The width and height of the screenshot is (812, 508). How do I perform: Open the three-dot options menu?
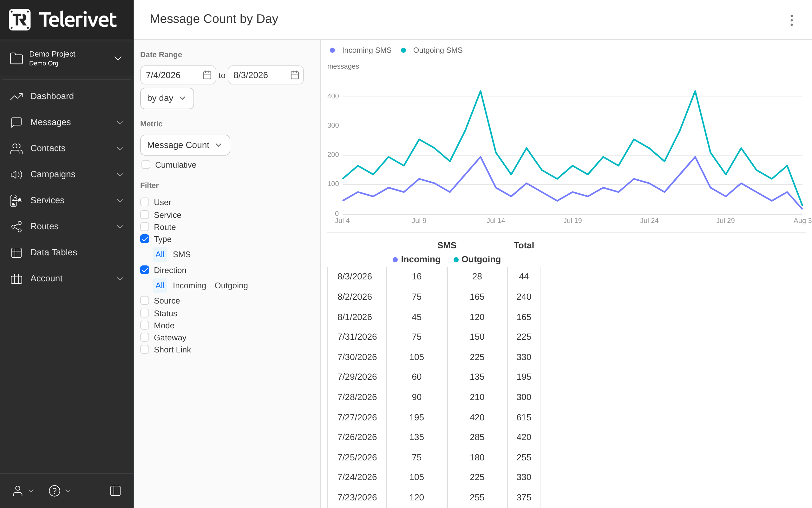[791, 20]
